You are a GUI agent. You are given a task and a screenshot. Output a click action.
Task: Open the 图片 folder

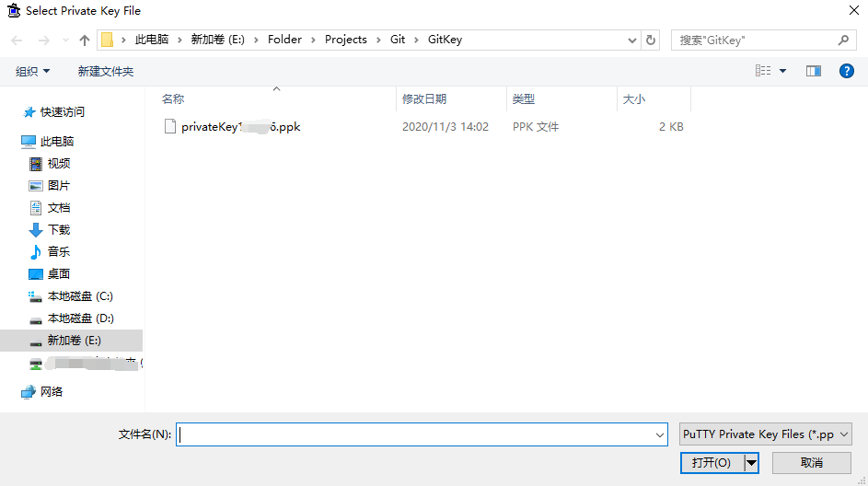[x=59, y=185]
